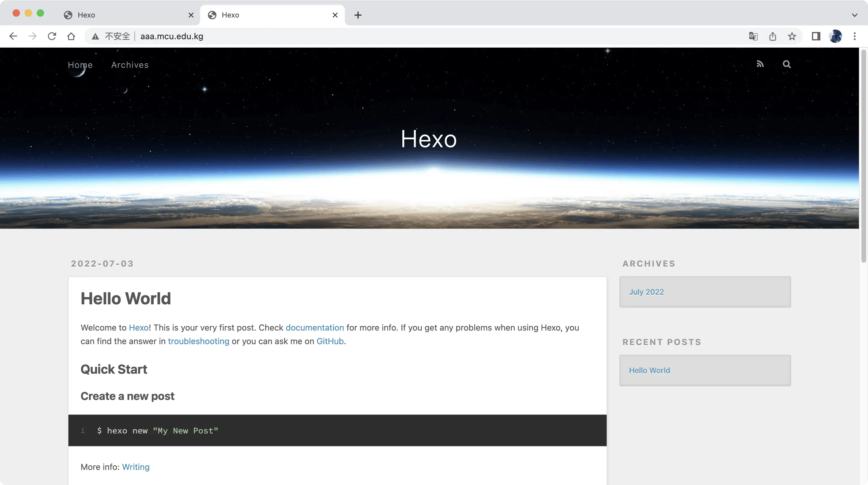Select the second Hexo tab
The image size is (868, 485).
[x=272, y=15]
